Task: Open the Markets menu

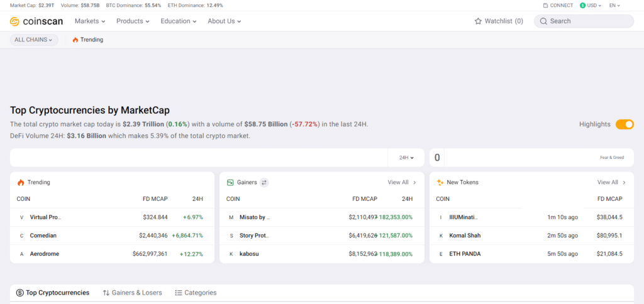Action: [x=90, y=21]
